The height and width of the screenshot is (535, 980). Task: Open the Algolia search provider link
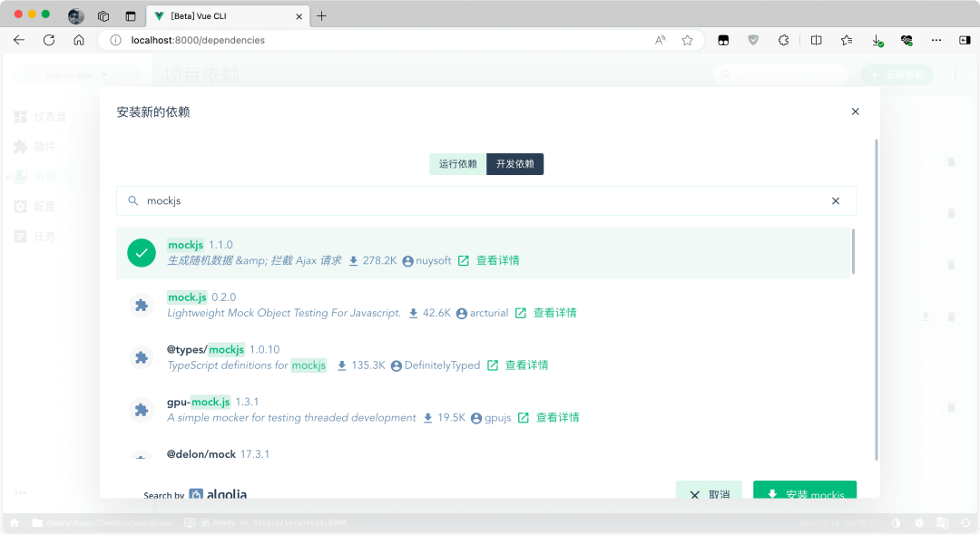click(x=218, y=494)
